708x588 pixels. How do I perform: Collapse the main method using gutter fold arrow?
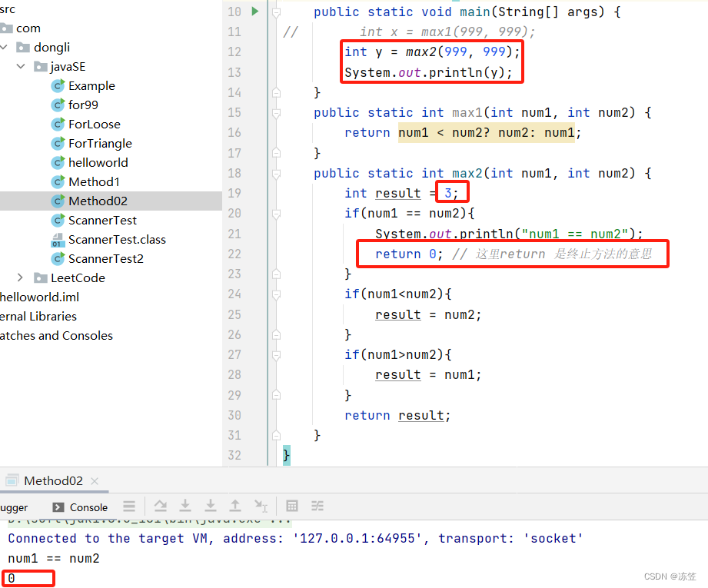(x=275, y=12)
